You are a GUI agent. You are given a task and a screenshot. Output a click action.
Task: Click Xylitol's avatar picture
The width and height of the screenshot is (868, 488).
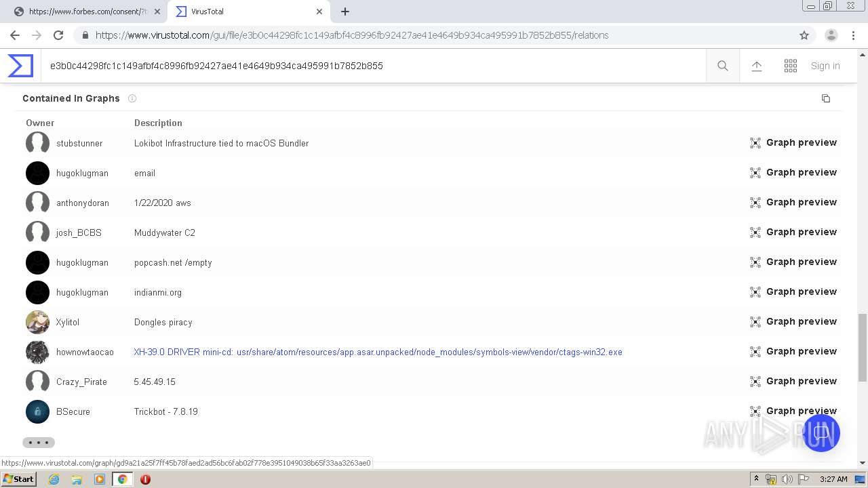(x=37, y=322)
